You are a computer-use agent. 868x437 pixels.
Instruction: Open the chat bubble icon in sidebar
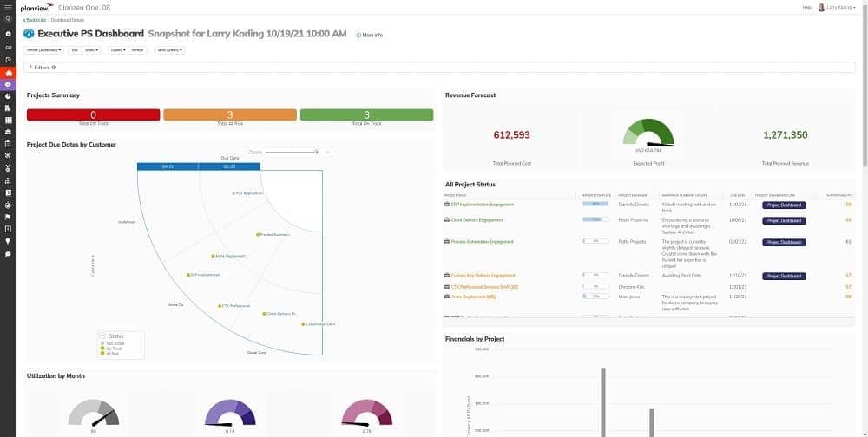click(x=8, y=254)
